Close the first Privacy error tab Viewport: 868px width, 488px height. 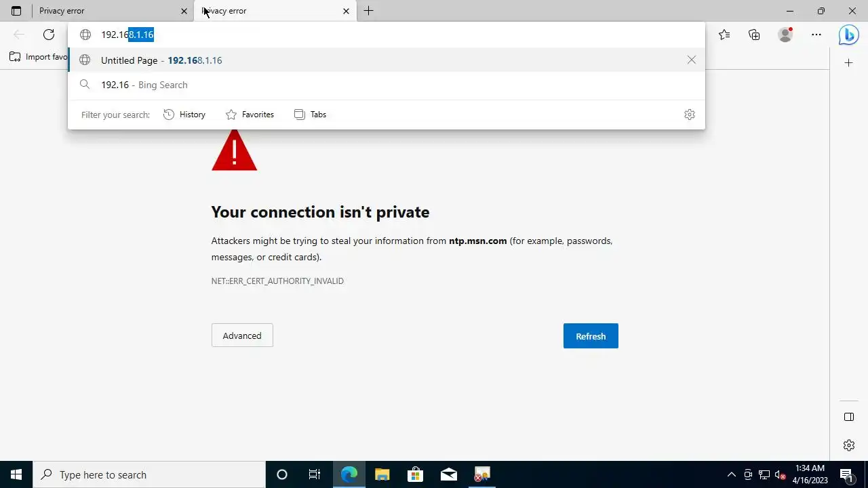tap(184, 11)
